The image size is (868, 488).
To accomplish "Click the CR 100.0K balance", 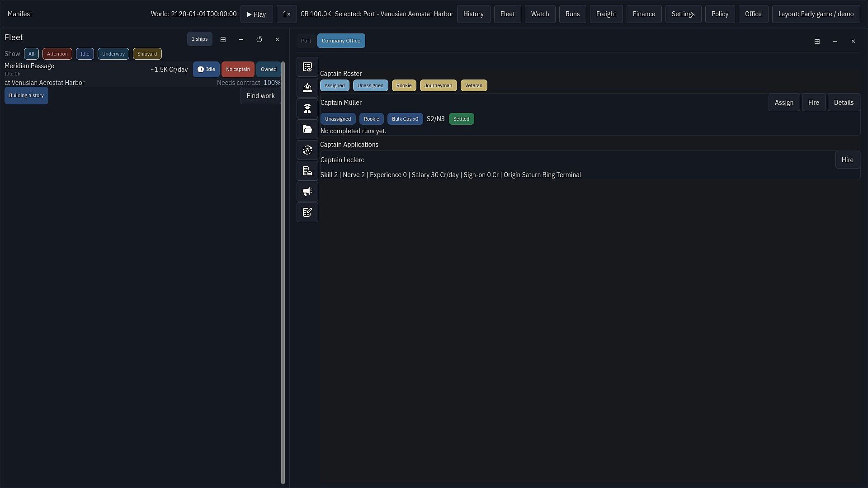I will point(316,14).
